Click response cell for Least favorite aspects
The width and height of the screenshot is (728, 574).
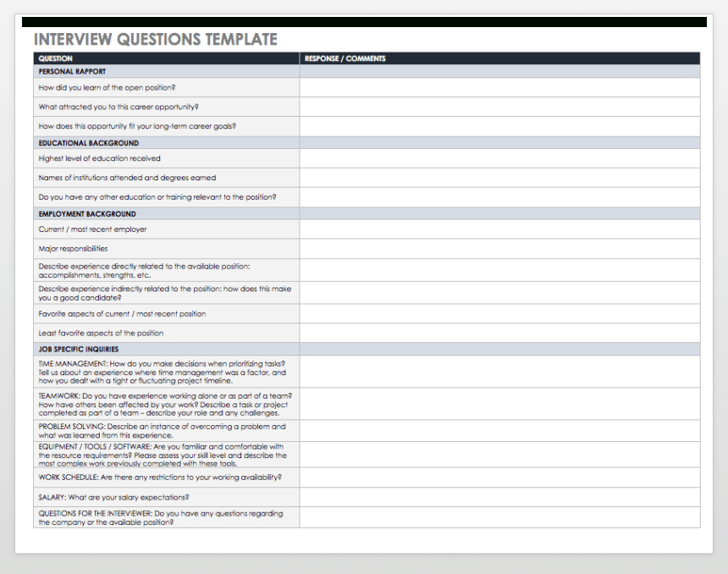(x=499, y=333)
